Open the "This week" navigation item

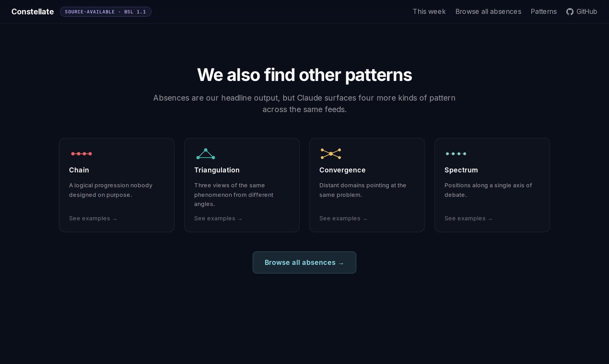[429, 11]
